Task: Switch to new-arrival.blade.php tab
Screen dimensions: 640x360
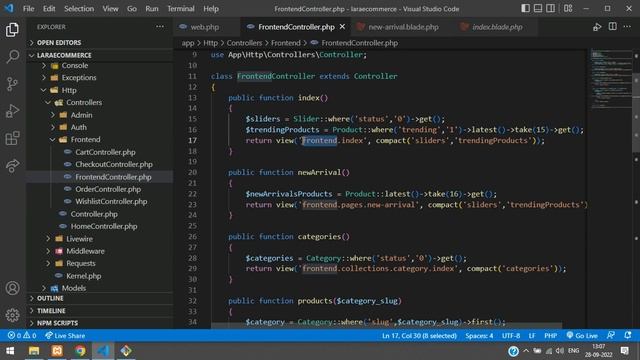Action: coord(403,27)
